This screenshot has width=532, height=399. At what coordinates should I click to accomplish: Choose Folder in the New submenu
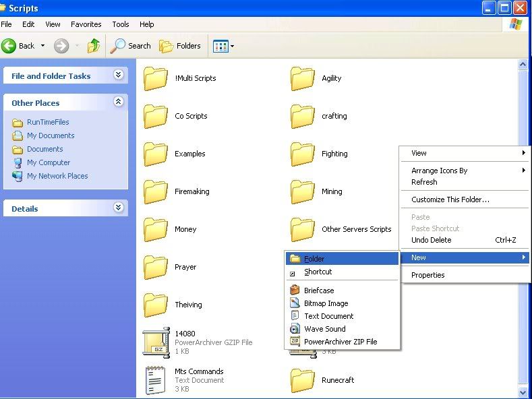coord(314,259)
